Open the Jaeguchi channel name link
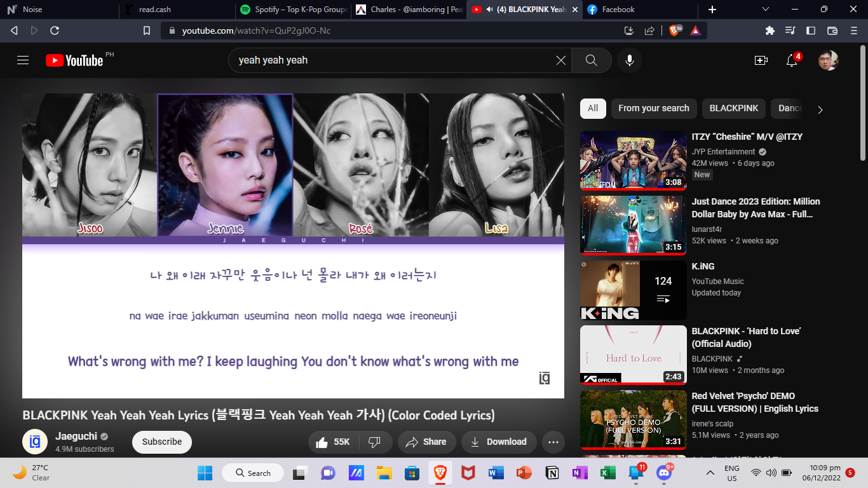Viewport: 868px width, 488px height. point(76,437)
